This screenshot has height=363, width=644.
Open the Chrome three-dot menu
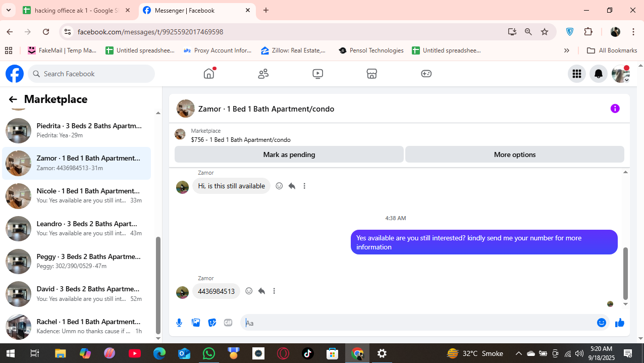click(633, 32)
